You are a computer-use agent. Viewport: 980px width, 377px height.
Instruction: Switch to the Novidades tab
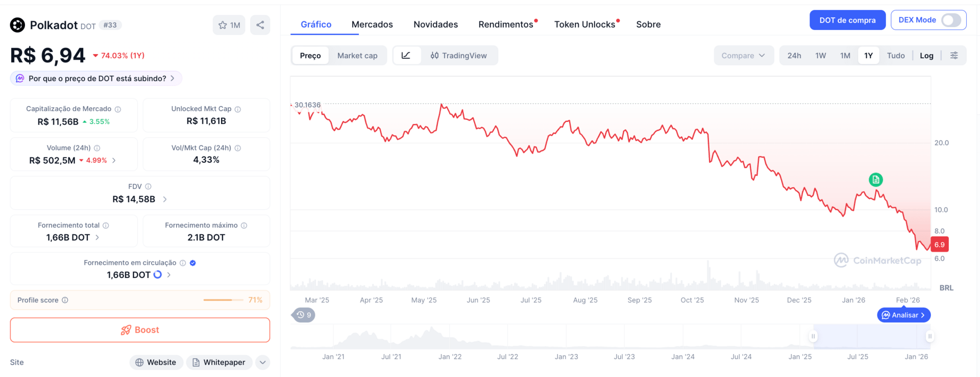point(435,24)
